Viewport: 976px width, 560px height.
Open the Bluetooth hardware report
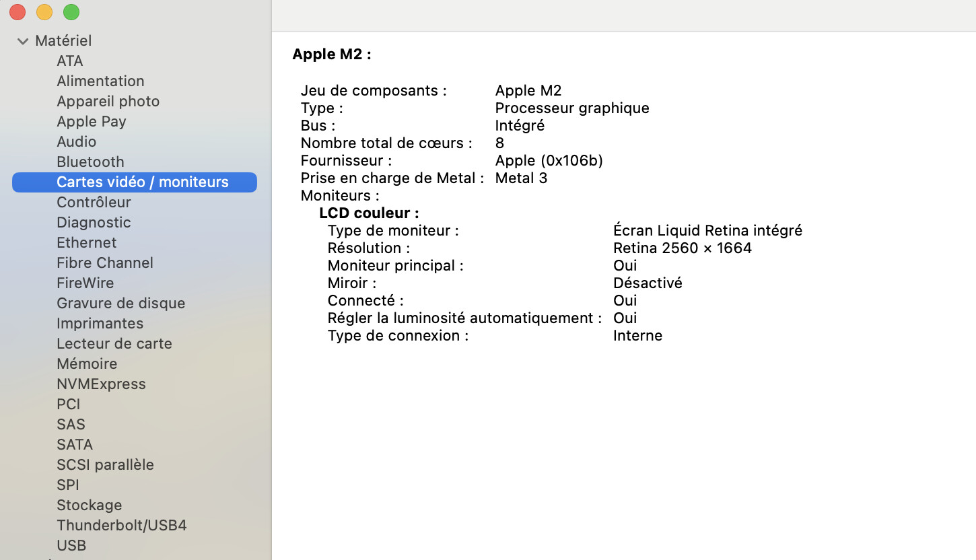[x=90, y=162]
